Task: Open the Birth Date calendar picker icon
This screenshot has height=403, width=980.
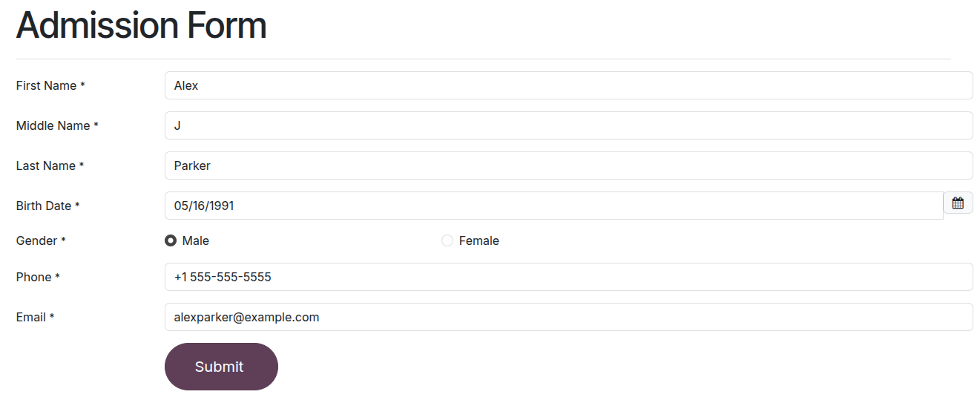Action: pyautogui.click(x=958, y=203)
